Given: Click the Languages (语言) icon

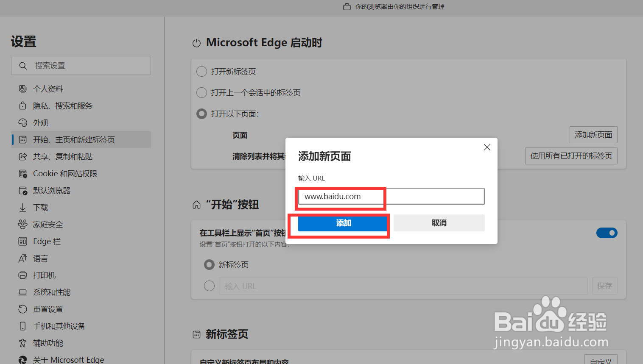Looking at the screenshot, I should click(23, 258).
